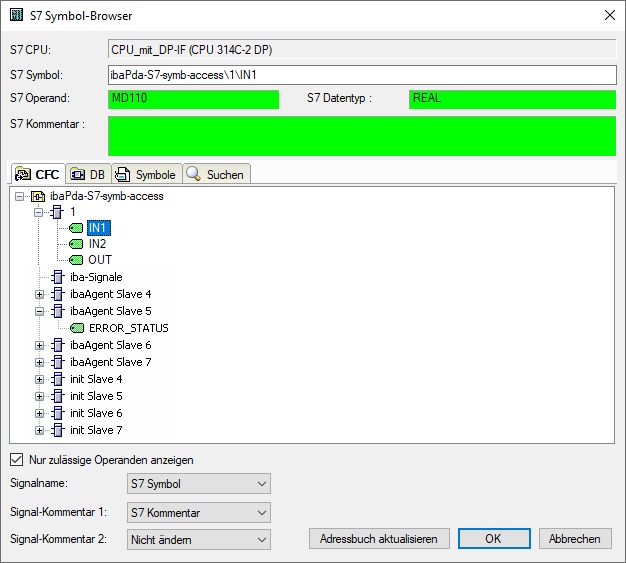This screenshot has height=563, width=626.
Task: Confirm with the OK button
Action: [x=494, y=539]
